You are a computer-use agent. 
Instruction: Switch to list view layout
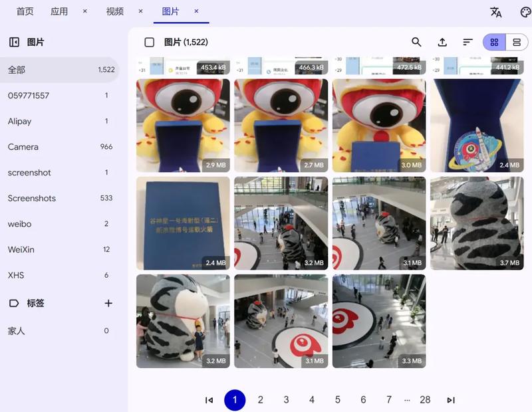[517, 42]
